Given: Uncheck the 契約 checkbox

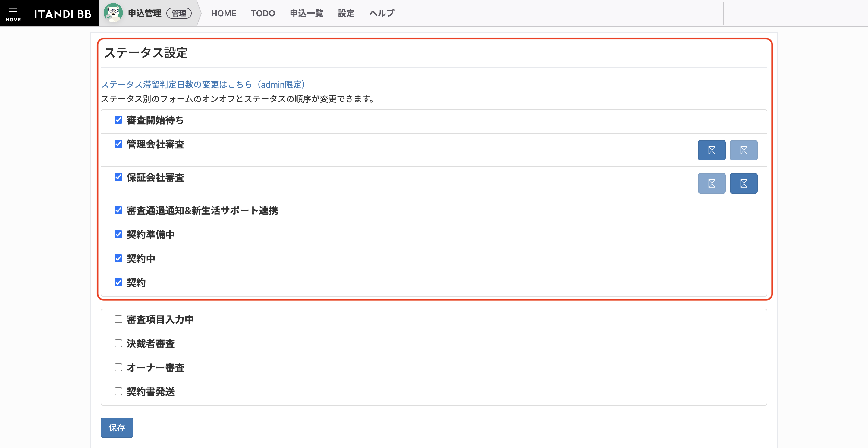Looking at the screenshot, I should 118,282.
